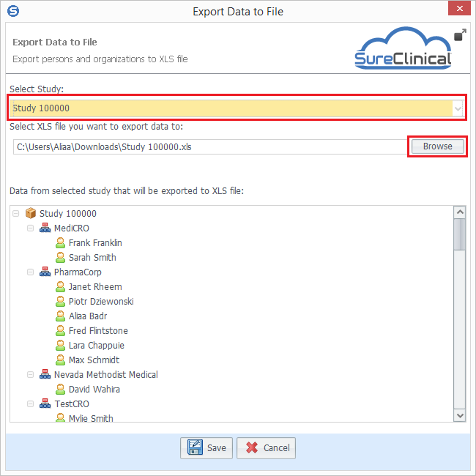Close the Export Data to File dialog
The height and width of the screenshot is (476, 476).
click(x=459, y=8)
